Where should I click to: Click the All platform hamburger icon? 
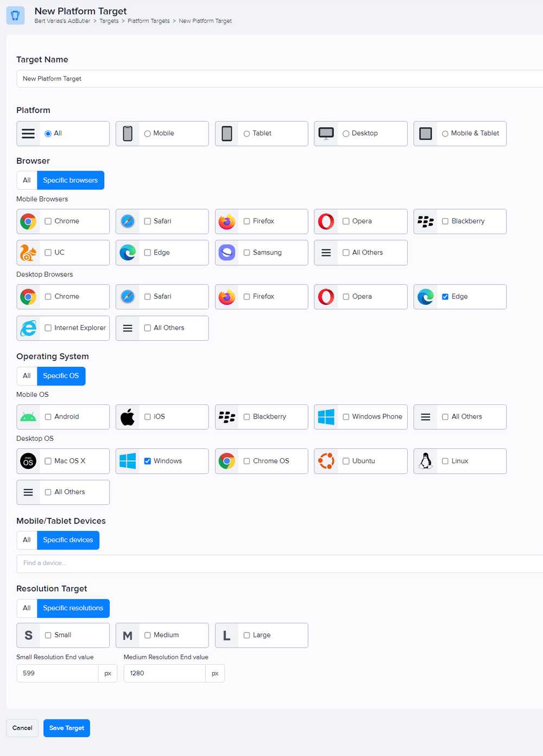[x=28, y=134]
